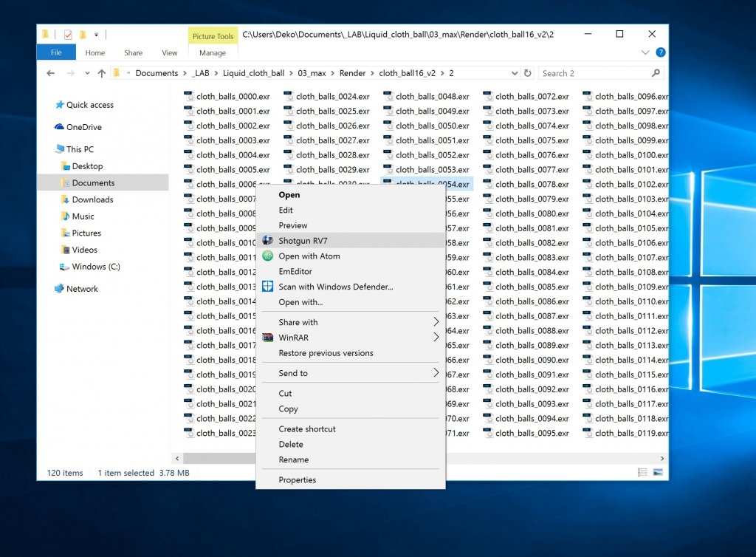Click the Videos folder icon
This screenshot has width=756, height=557.
pyautogui.click(x=66, y=250)
